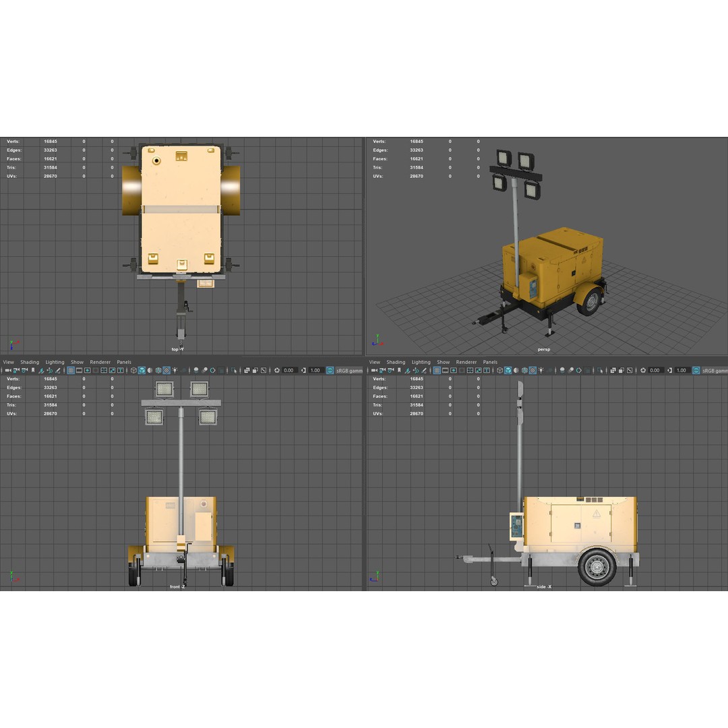Click the 'front -Z' camera label
Screen dimensions: 728x728
(x=177, y=587)
